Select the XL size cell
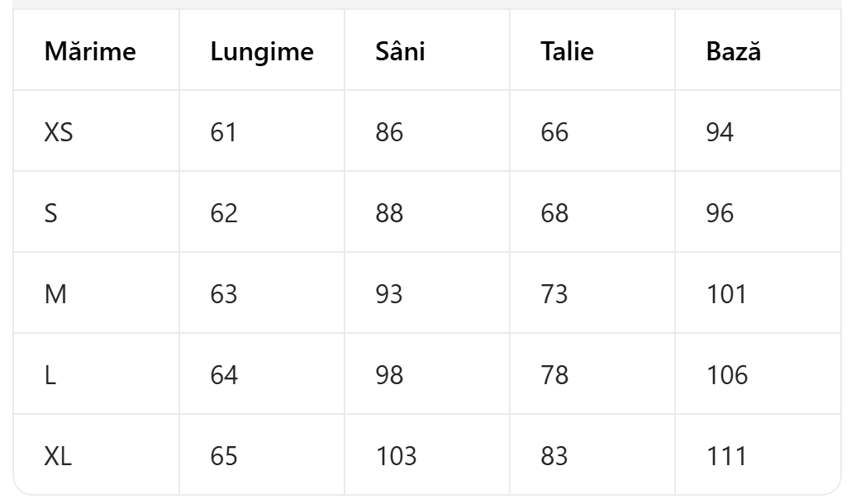 click(58, 456)
